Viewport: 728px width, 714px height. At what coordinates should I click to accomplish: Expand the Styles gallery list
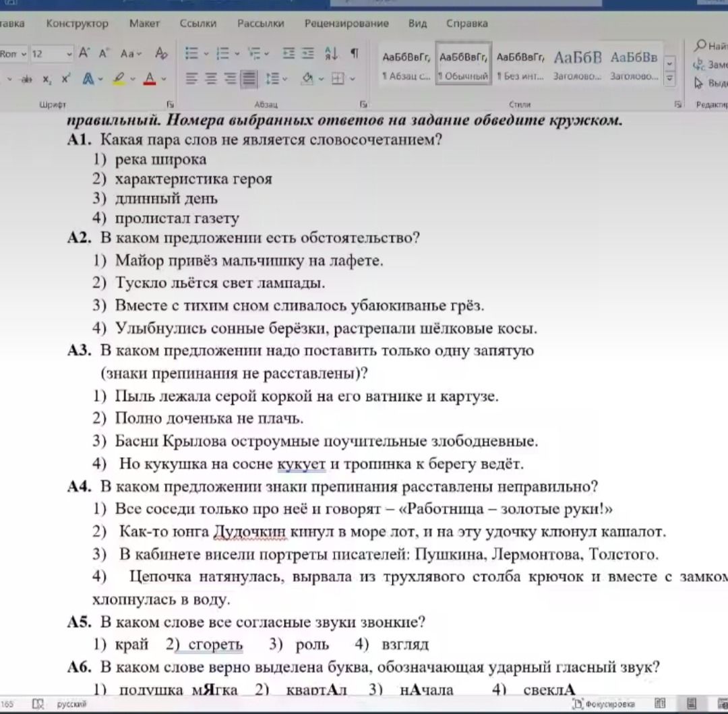pyautogui.click(x=669, y=78)
